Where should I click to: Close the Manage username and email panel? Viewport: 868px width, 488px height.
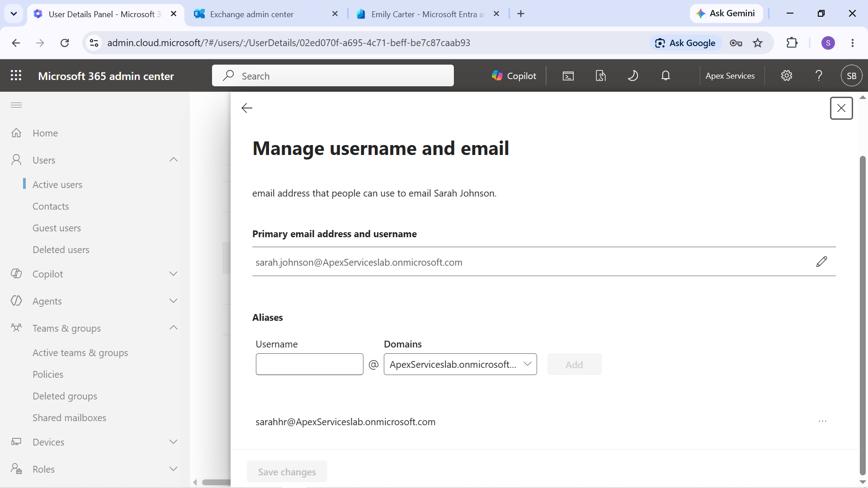[841, 108]
